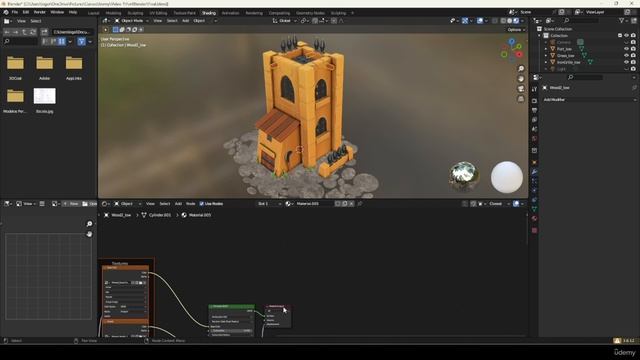This screenshot has height=360, width=640.
Task: Hide Grass_low with its eye icon
Action: [627, 56]
